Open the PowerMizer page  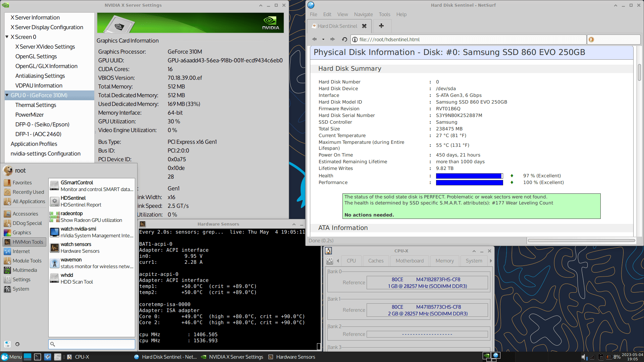[29, 115]
